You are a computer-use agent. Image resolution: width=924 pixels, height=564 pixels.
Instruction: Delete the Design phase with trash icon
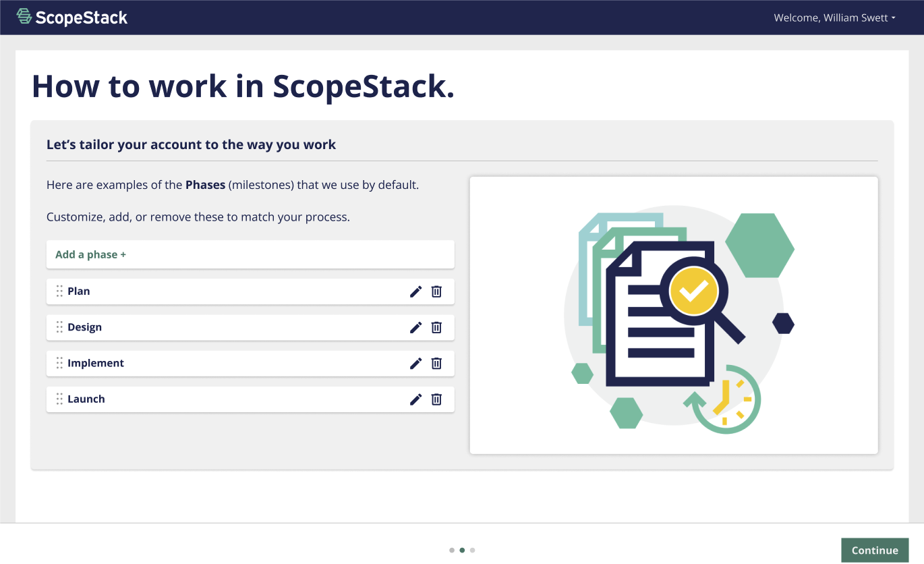coord(436,327)
